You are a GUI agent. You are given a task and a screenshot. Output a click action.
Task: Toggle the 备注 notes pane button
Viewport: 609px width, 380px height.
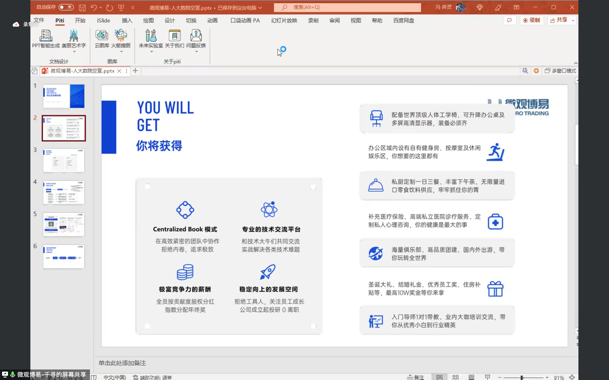pyautogui.click(x=416, y=377)
